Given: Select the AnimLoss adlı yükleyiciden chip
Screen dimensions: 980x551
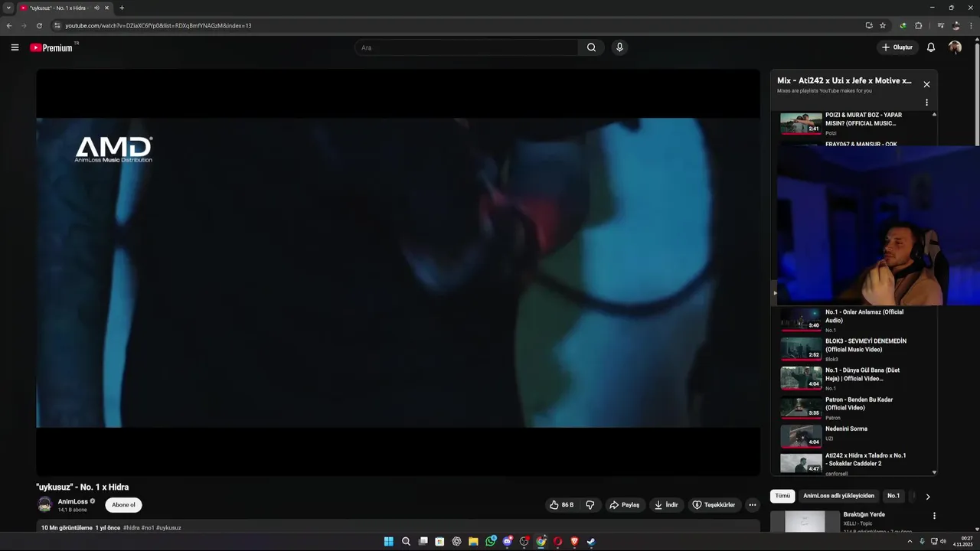Looking at the screenshot, I should pos(838,496).
